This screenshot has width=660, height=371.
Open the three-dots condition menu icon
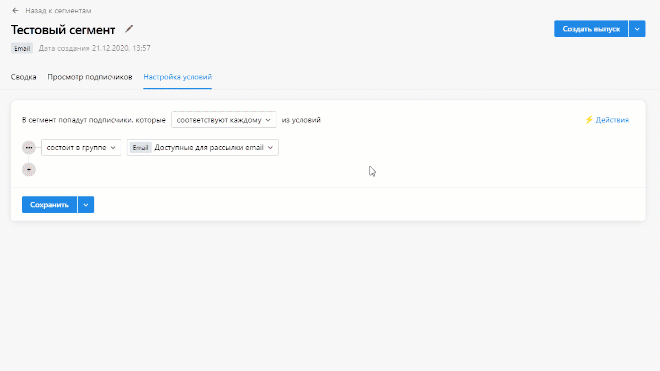pos(29,147)
